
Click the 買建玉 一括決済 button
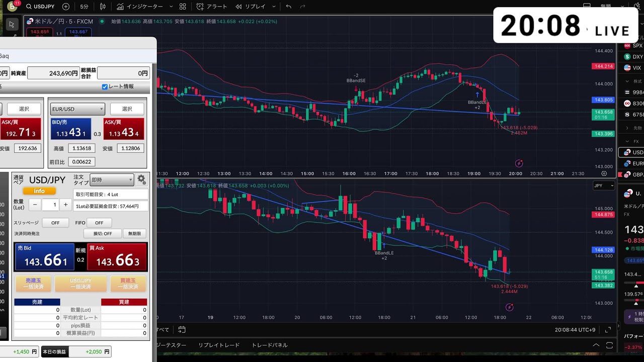click(x=128, y=284)
